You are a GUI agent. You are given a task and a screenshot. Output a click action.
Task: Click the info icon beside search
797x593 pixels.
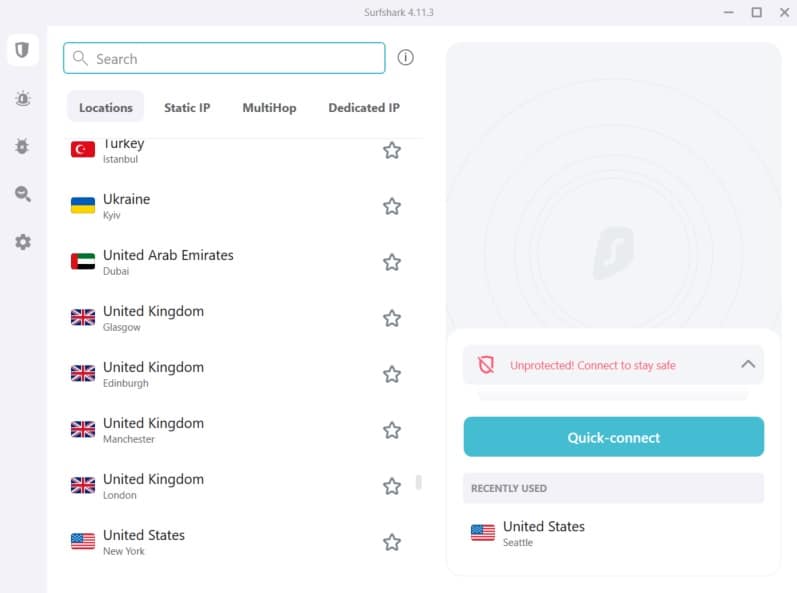pyautogui.click(x=405, y=57)
